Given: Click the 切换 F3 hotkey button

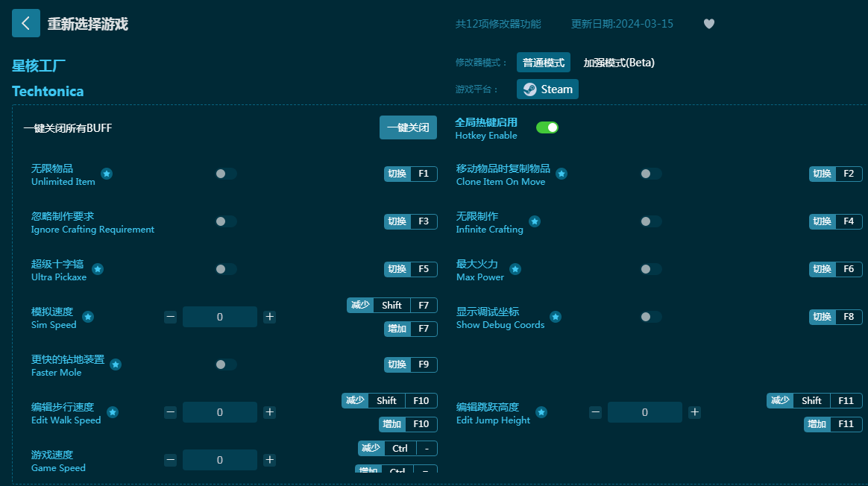Looking at the screenshot, I should point(411,221).
